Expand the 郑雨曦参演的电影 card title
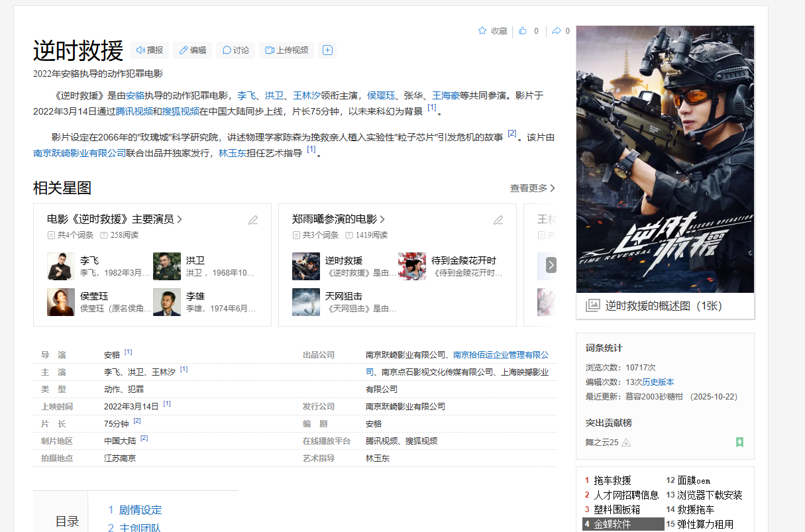805x532 pixels. (338, 219)
